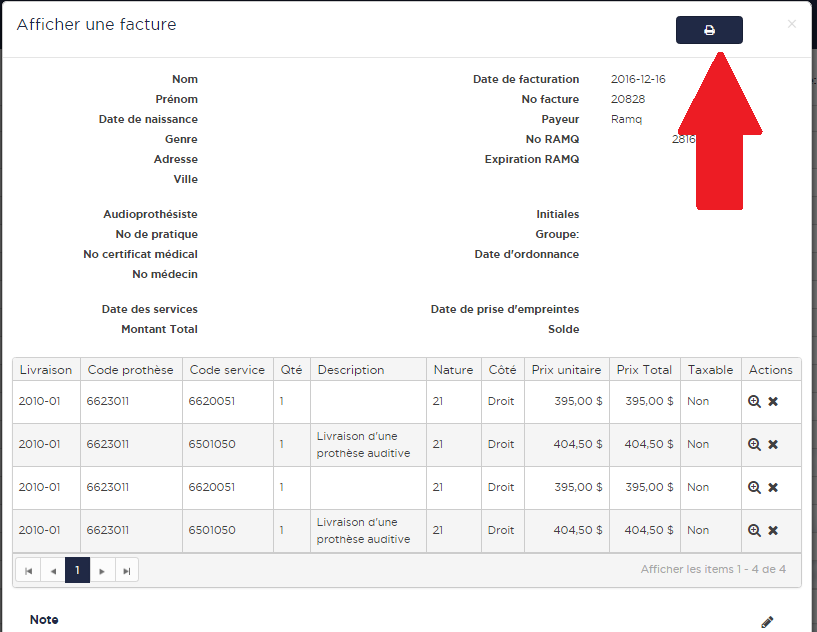The height and width of the screenshot is (632, 817).
Task: Select page 1 in pager
Action: (x=77, y=570)
